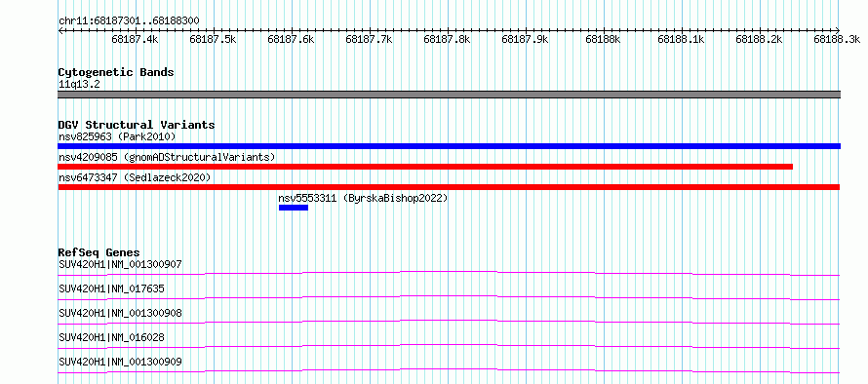The width and height of the screenshot is (868, 384).
Task: Click the 68188.1k ruler tick label
Action: point(681,39)
